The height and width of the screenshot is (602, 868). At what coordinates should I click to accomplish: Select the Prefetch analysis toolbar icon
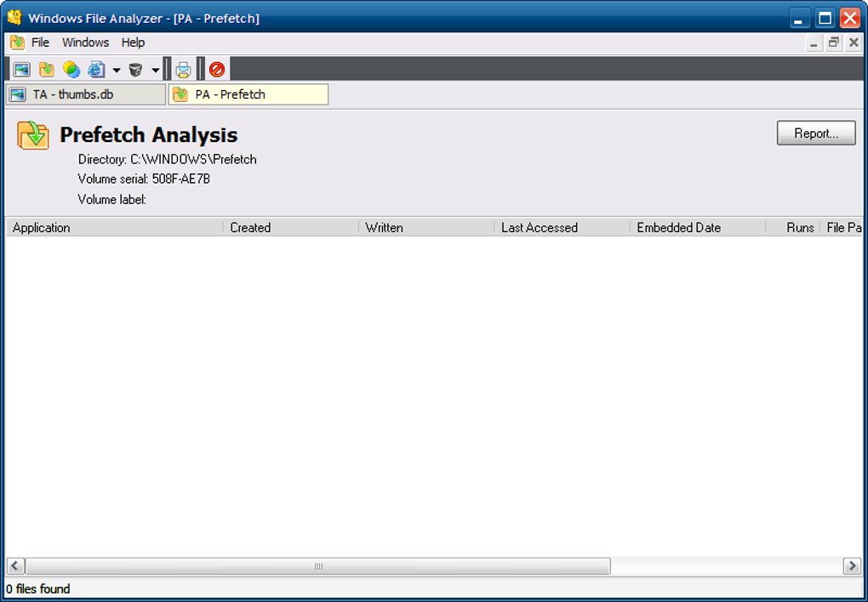point(46,69)
